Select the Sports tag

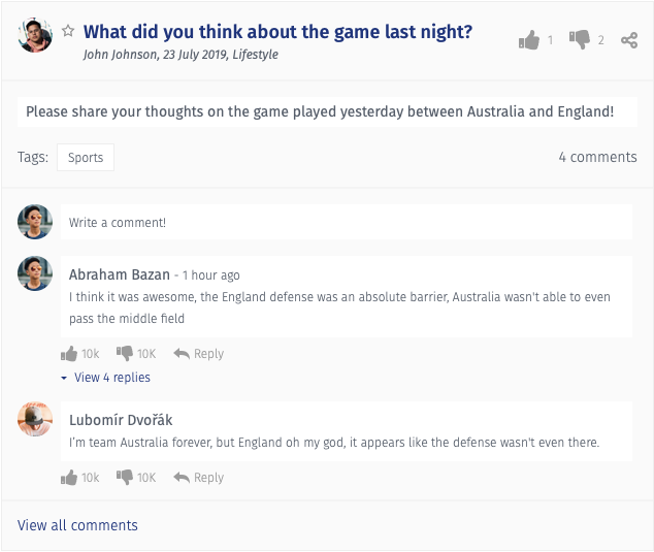(x=86, y=157)
